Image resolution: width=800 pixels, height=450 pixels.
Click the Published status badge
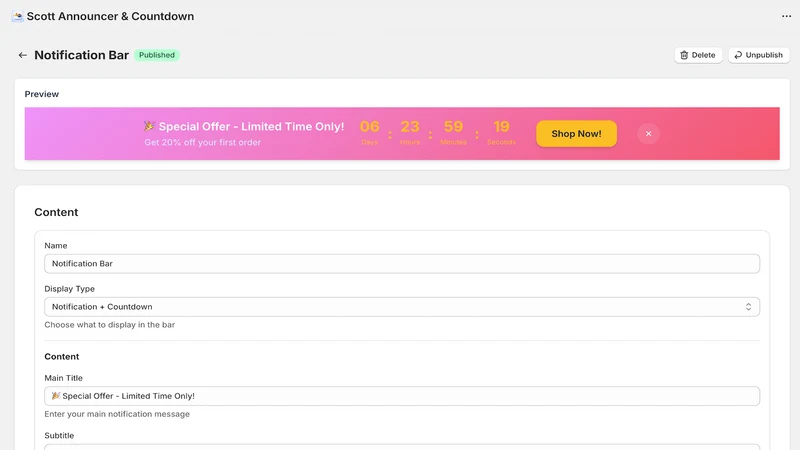coord(157,55)
